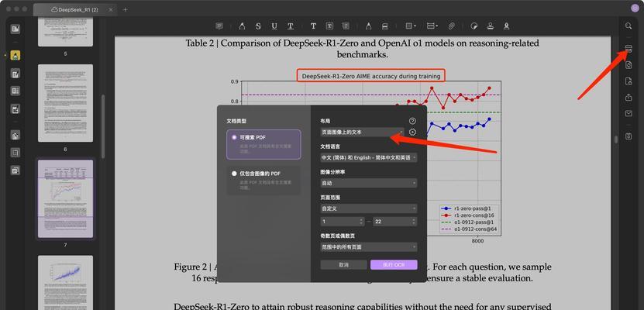The height and width of the screenshot is (310, 644).
Task: Click the end page field showing 22
Action: click(x=395, y=222)
